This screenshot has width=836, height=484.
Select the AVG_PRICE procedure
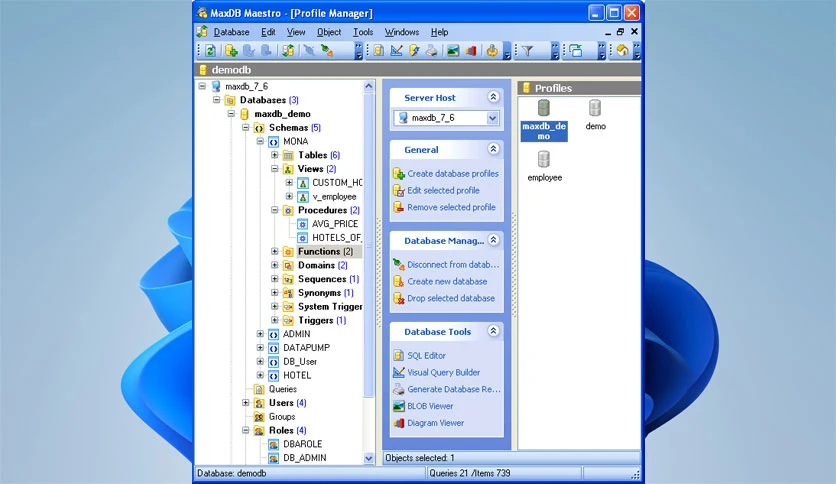(335, 224)
